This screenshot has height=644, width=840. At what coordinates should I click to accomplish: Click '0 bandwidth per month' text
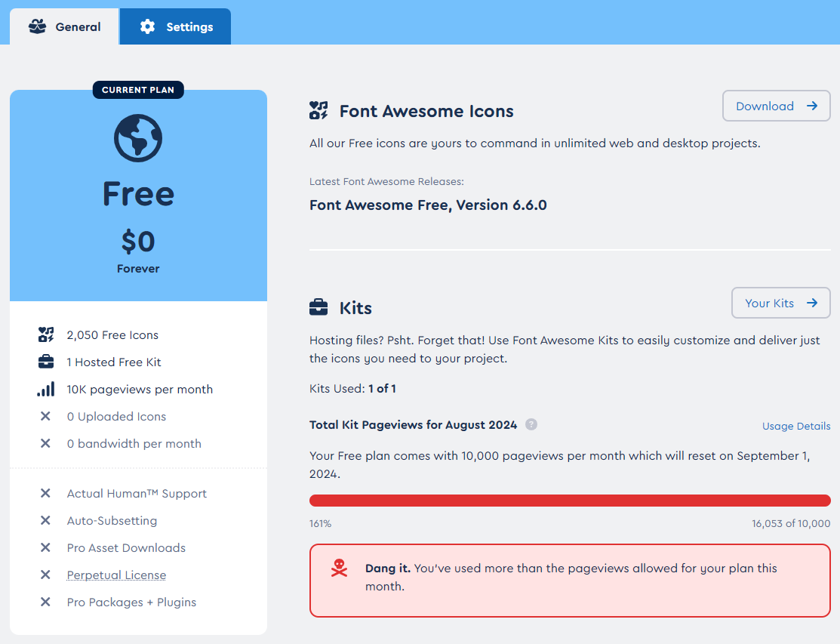[134, 444]
